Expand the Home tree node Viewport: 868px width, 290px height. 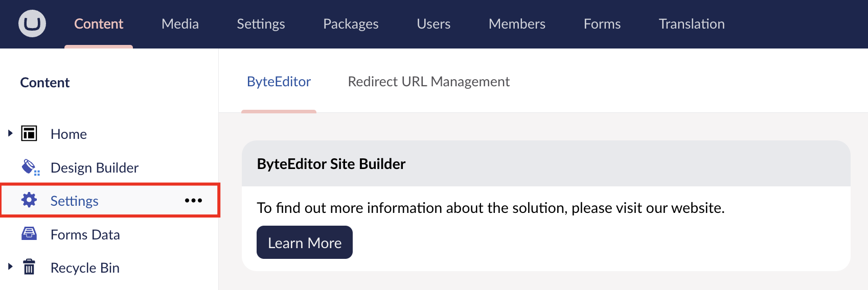10,134
